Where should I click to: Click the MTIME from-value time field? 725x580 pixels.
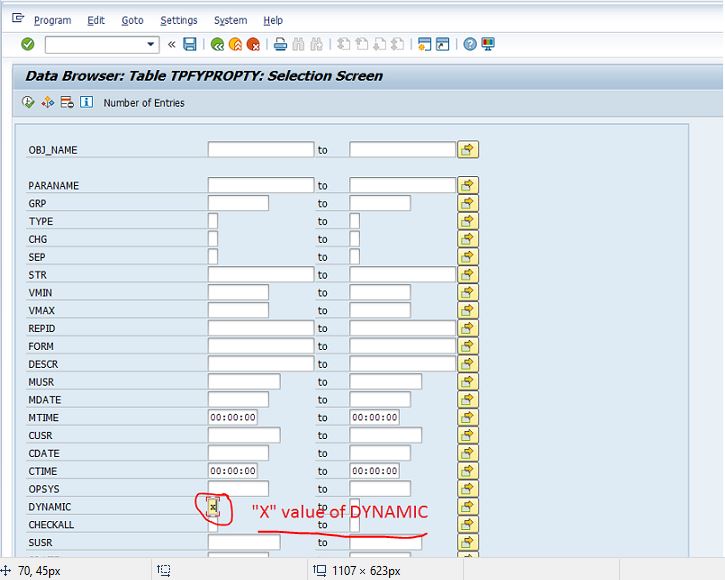233,417
